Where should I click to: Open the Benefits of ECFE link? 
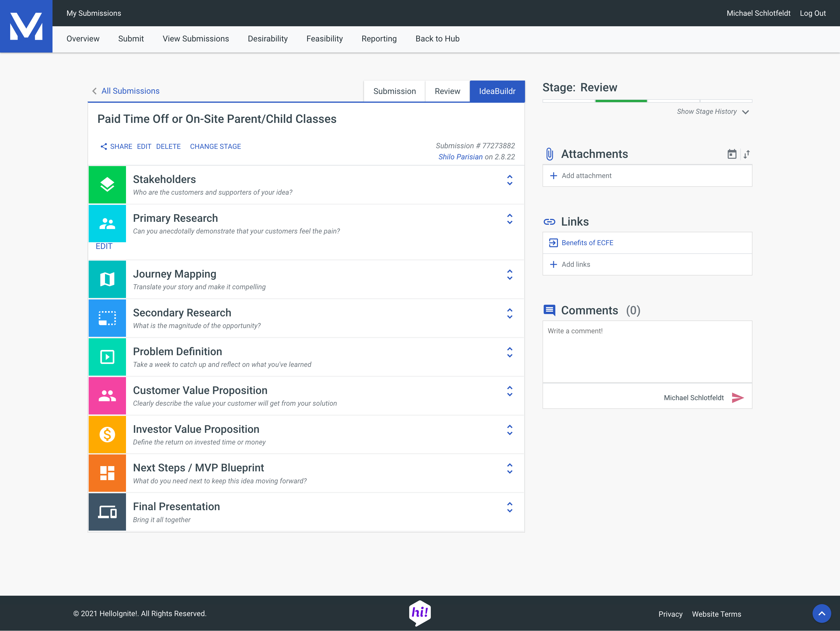click(x=587, y=243)
